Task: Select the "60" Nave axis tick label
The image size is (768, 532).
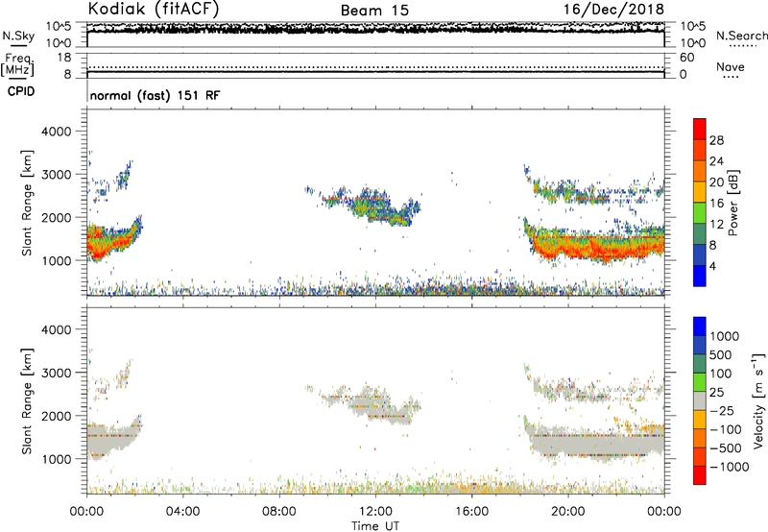Action: click(x=686, y=58)
